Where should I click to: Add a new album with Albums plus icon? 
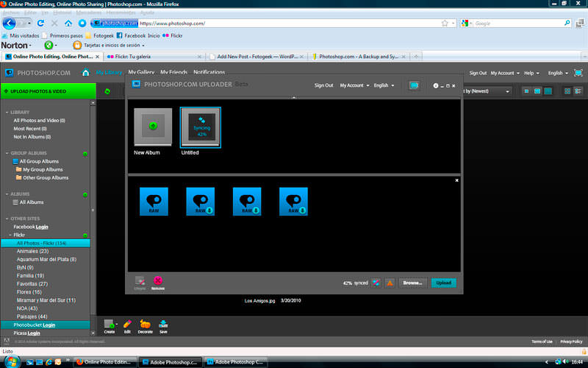pyautogui.click(x=85, y=194)
